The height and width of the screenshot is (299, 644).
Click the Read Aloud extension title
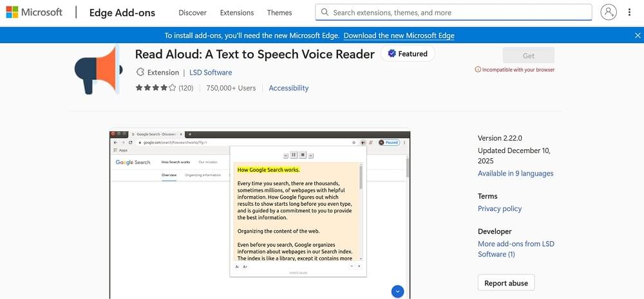pyautogui.click(x=254, y=54)
